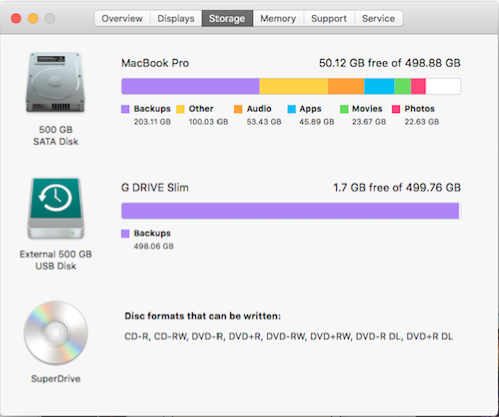Click the white free space segment of MacBook Pro bar
The height and width of the screenshot is (417, 499).
pos(443,86)
